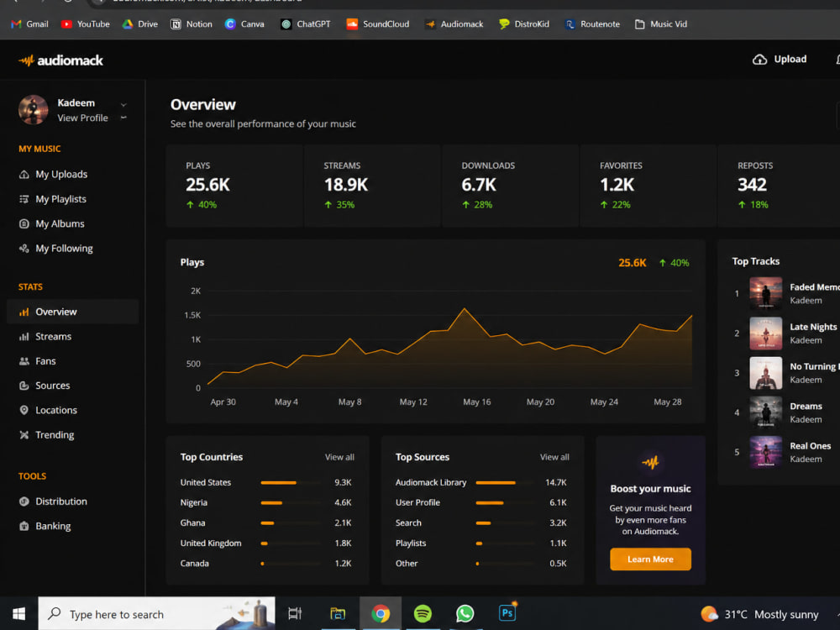This screenshot has width=840, height=630.
Task: Open No Turning track thumbnail
Action: tap(765, 372)
